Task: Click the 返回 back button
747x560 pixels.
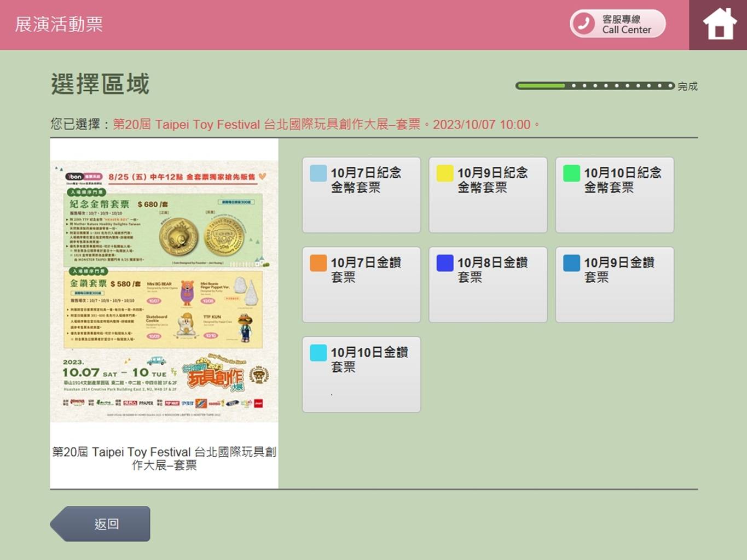Action: 100,524
